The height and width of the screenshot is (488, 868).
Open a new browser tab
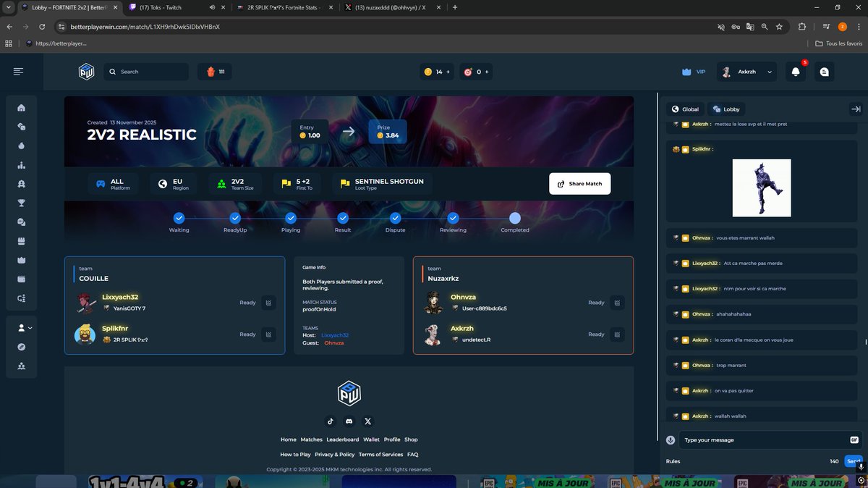pyautogui.click(x=454, y=7)
